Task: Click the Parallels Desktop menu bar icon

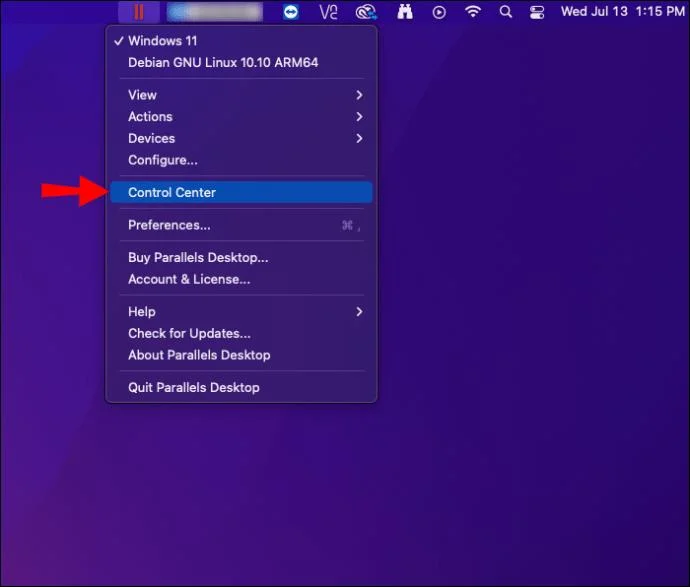Action: coord(139,12)
